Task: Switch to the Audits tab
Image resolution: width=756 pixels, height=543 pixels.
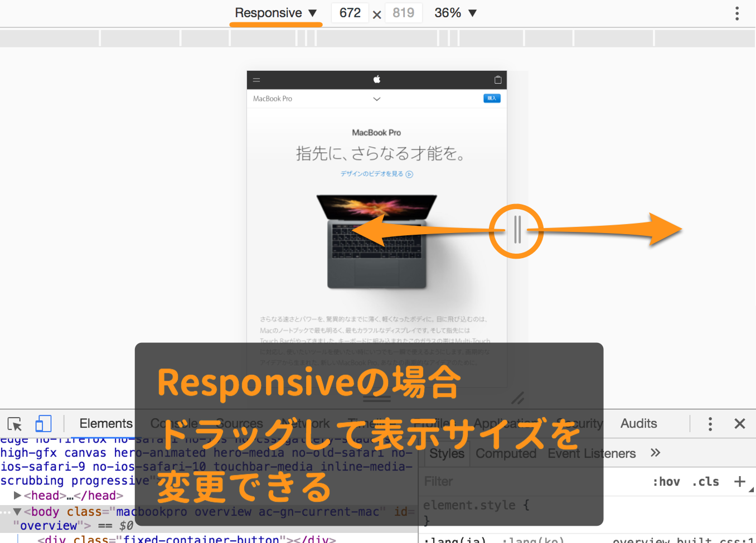Action: [x=639, y=424]
